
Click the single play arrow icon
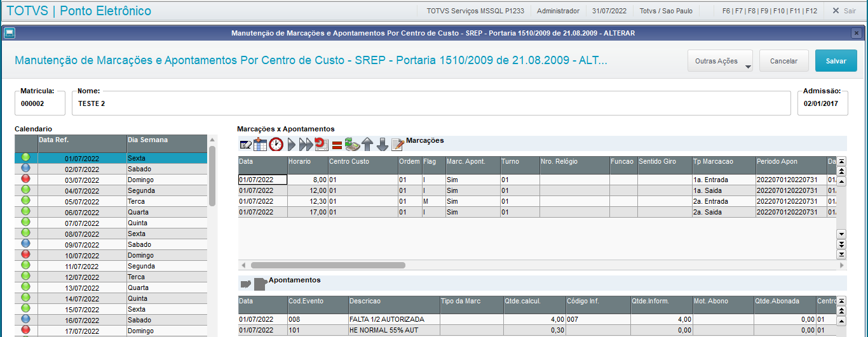tap(291, 145)
